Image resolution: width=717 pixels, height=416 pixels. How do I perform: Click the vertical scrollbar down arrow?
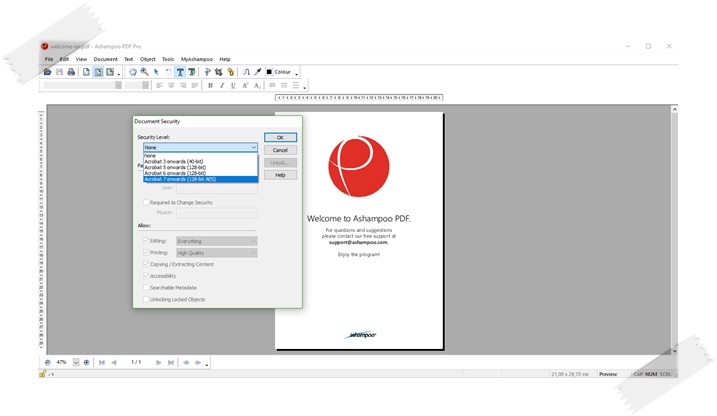click(674, 351)
